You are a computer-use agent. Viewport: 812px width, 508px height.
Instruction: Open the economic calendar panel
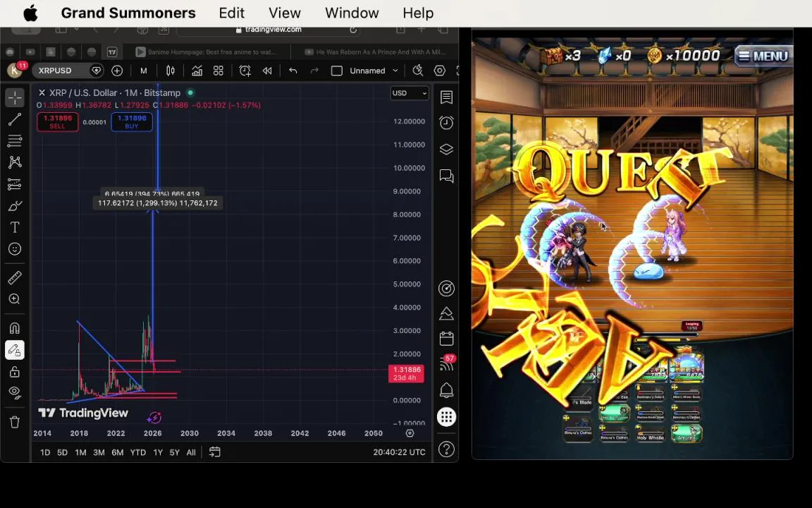[446, 339]
